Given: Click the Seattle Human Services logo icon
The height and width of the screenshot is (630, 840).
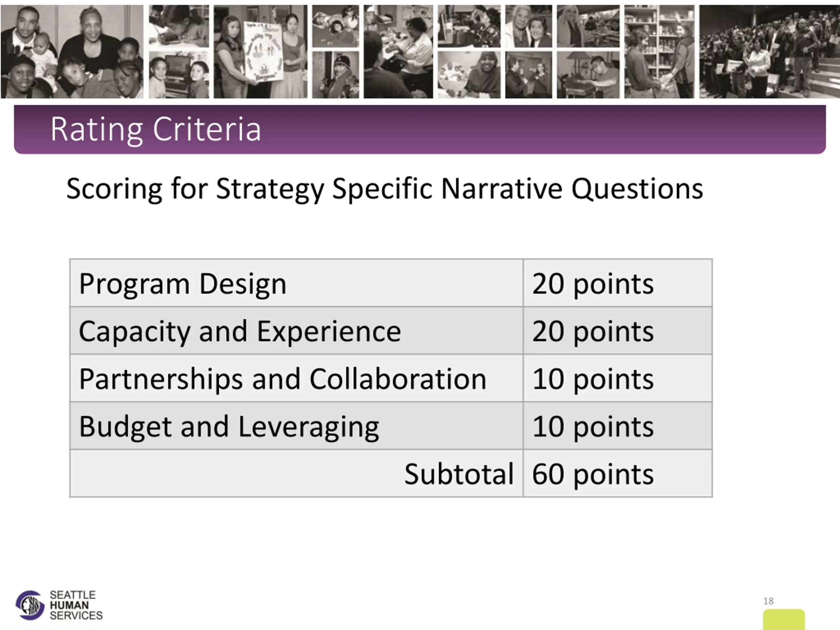Looking at the screenshot, I should coord(30,605).
